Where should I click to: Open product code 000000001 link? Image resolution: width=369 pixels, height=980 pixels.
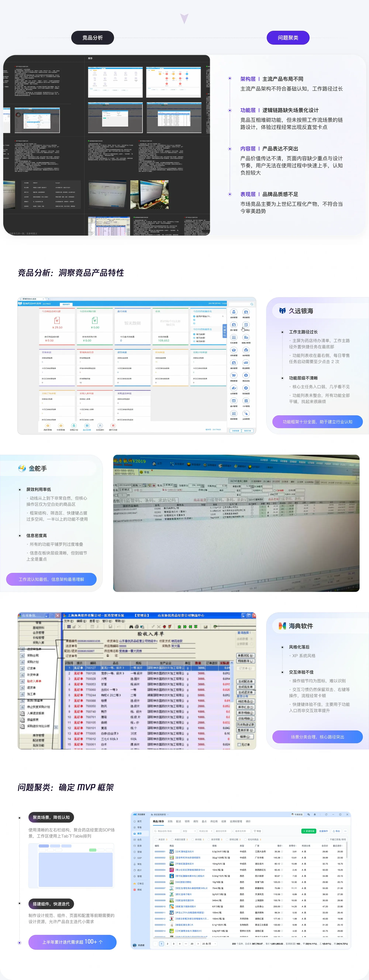click(x=160, y=851)
